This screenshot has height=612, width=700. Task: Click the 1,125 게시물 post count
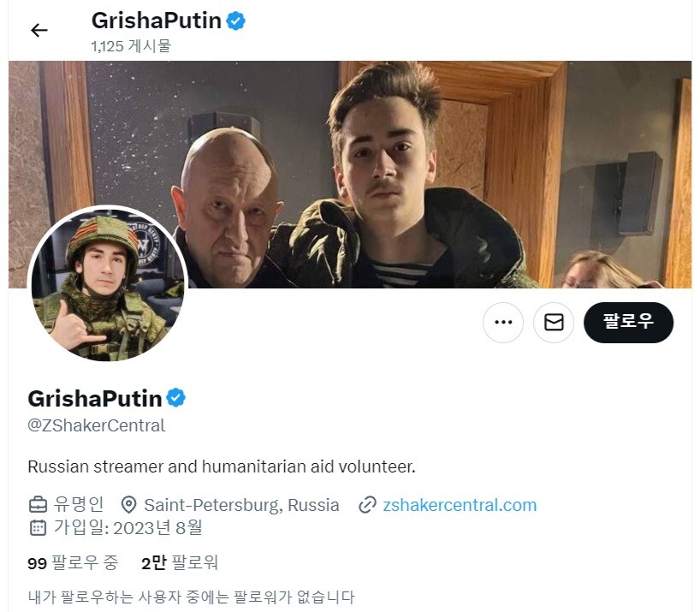pos(131,45)
